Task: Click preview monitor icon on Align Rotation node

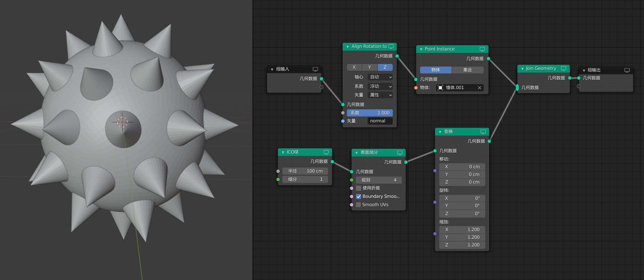Action: [x=391, y=47]
